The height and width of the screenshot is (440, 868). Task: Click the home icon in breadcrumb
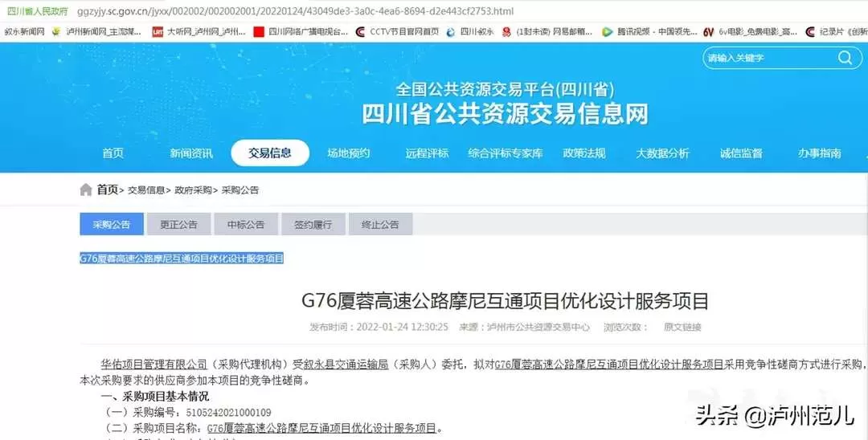click(86, 190)
